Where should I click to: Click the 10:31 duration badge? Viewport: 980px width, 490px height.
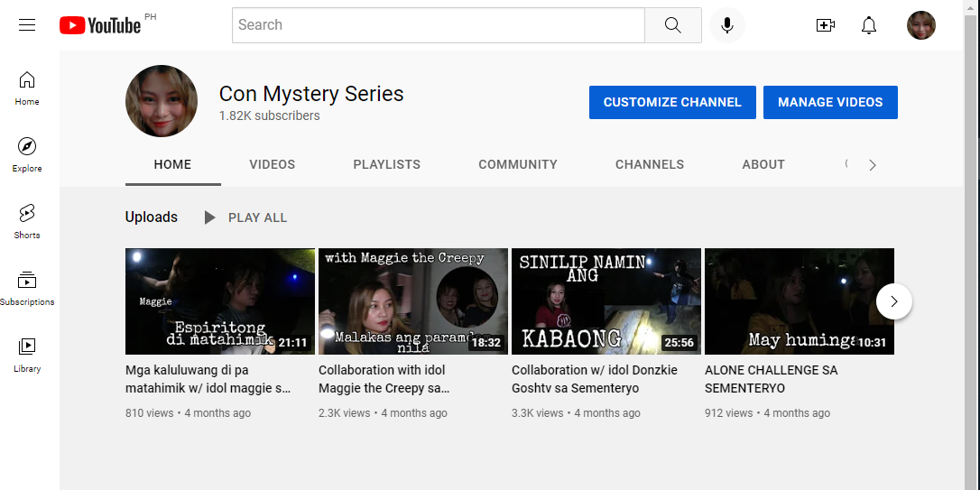[872, 343]
